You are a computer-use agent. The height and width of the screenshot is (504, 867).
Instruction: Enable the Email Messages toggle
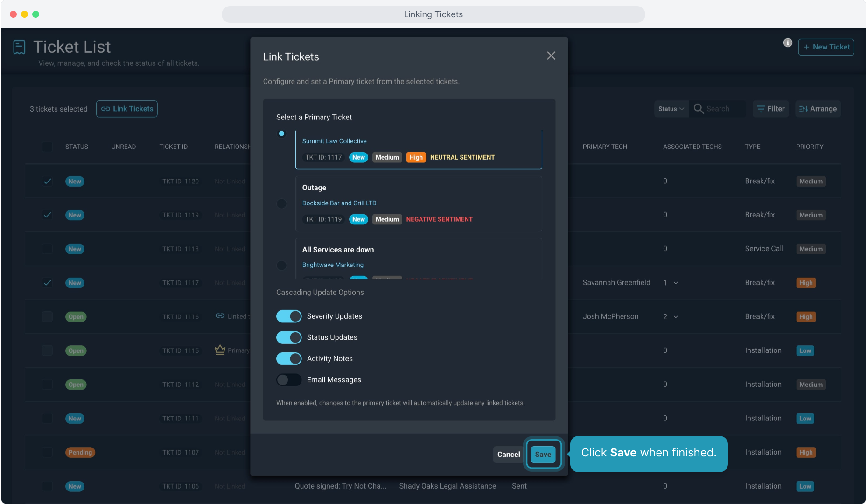point(289,380)
